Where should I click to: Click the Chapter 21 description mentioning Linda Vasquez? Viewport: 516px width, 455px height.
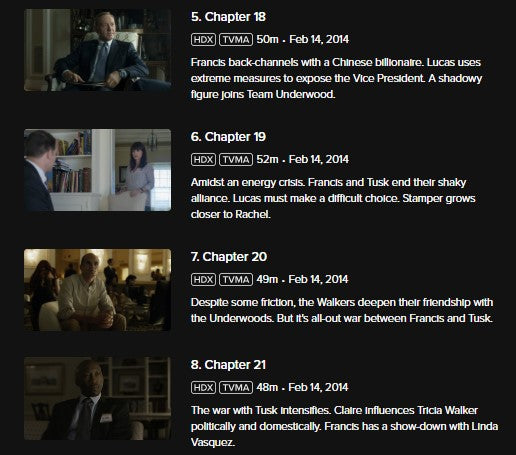[x=345, y=426]
